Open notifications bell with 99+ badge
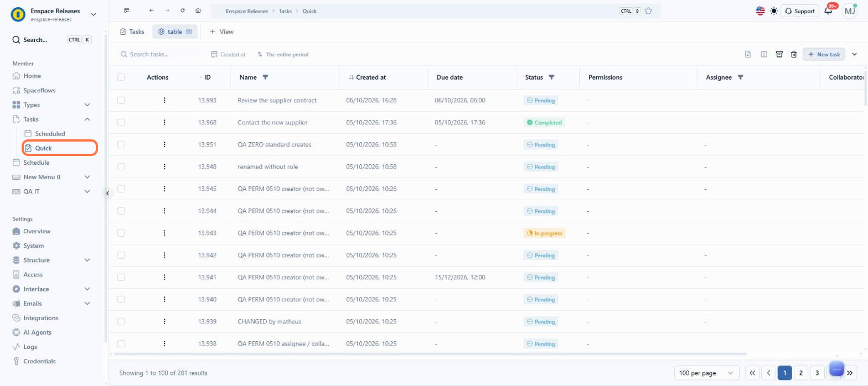The width and height of the screenshot is (868, 386). [829, 11]
